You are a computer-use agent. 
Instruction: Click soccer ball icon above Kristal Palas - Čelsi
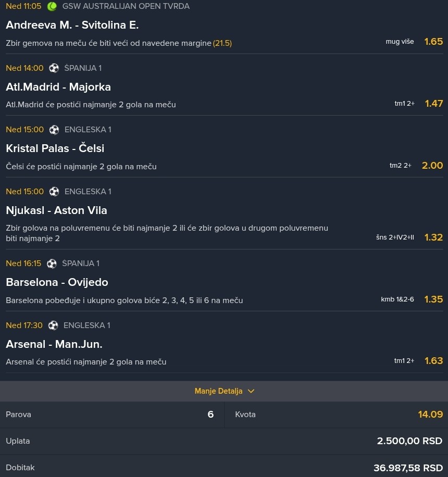tap(54, 130)
